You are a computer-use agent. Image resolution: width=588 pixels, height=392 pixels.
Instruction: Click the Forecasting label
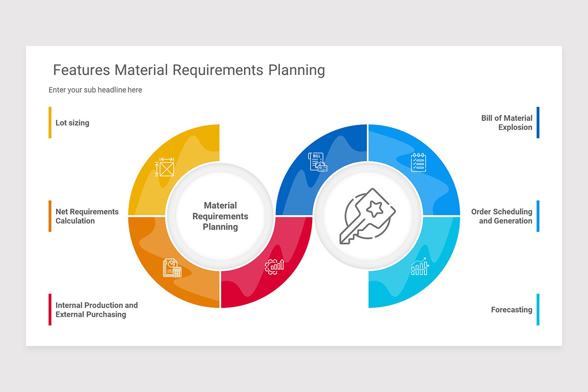pos(512,310)
